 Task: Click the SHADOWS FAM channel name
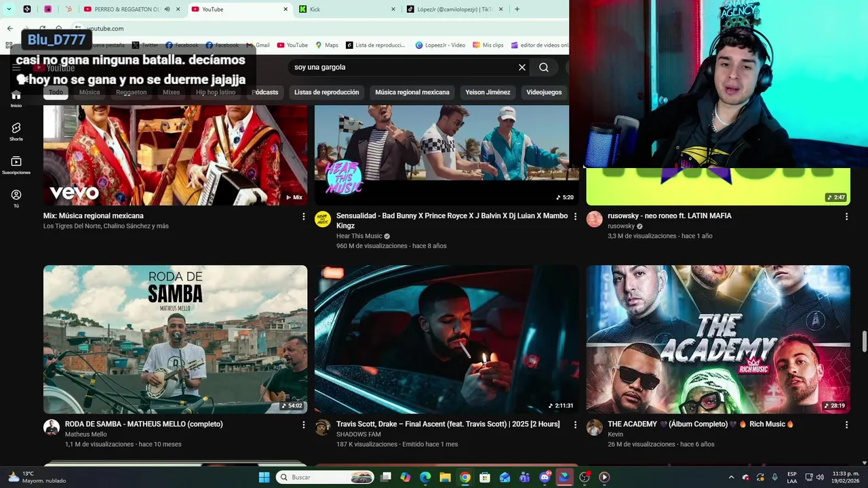(359, 434)
